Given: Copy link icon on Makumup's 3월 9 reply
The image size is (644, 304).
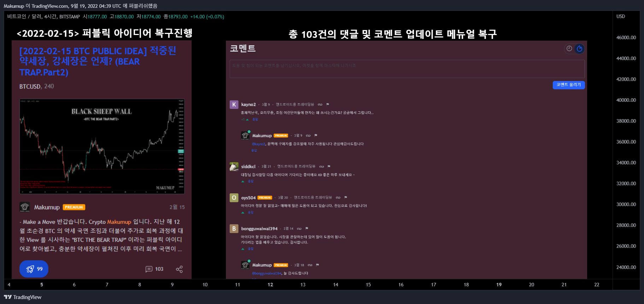Looking at the screenshot, I should click(x=308, y=136).
